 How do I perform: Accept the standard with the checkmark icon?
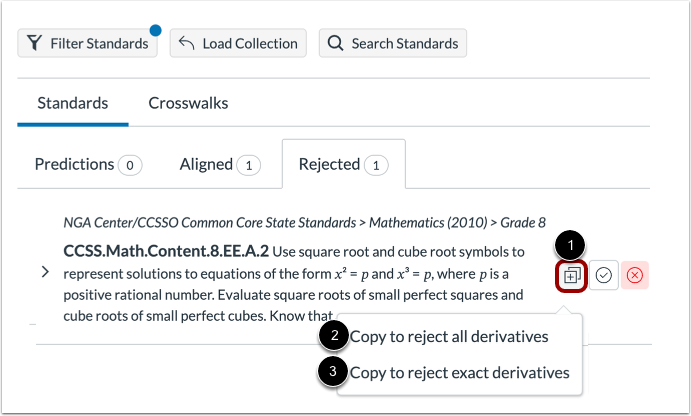(x=603, y=276)
